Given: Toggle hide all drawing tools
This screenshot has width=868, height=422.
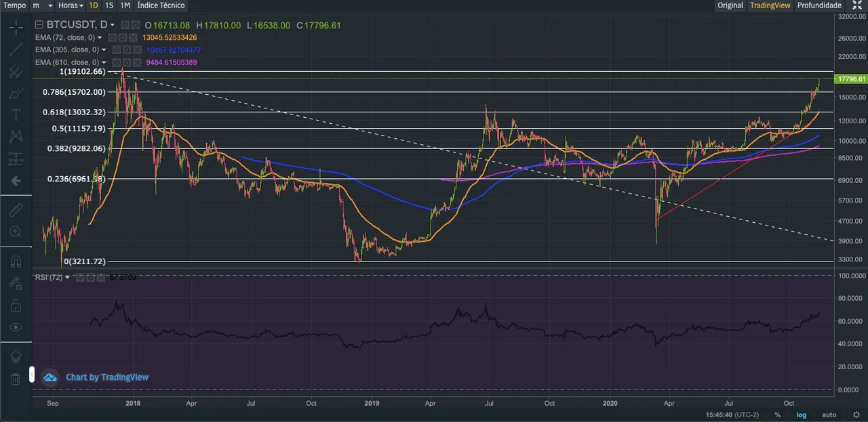Looking at the screenshot, I should (16, 327).
